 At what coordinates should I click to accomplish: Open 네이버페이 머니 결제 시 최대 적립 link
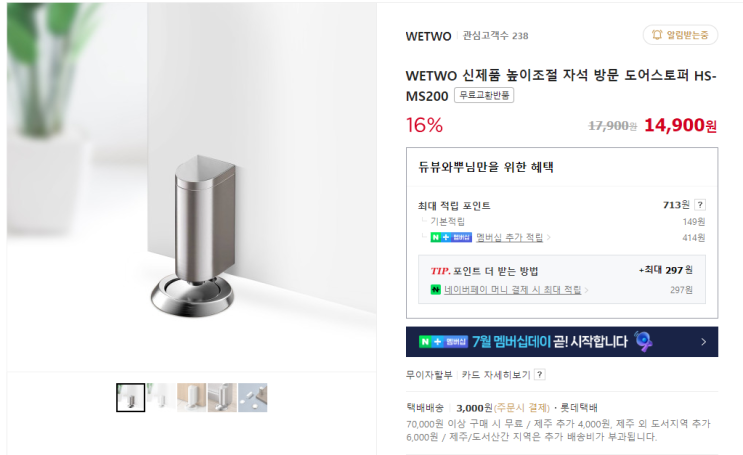tap(512, 290)
